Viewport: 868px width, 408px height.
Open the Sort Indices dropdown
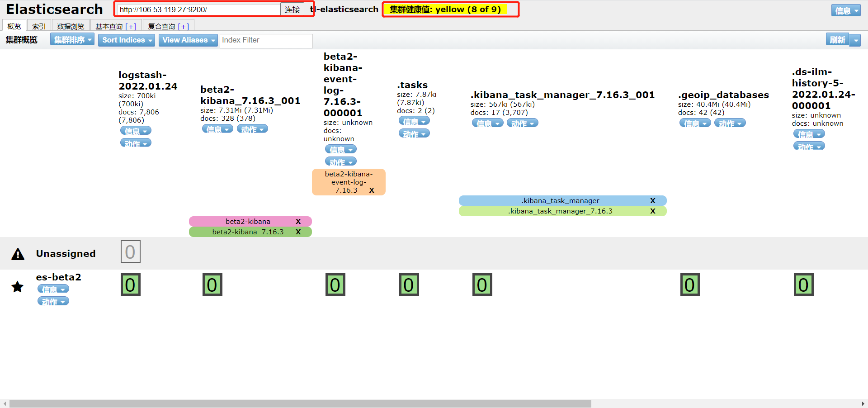(127, 40)
